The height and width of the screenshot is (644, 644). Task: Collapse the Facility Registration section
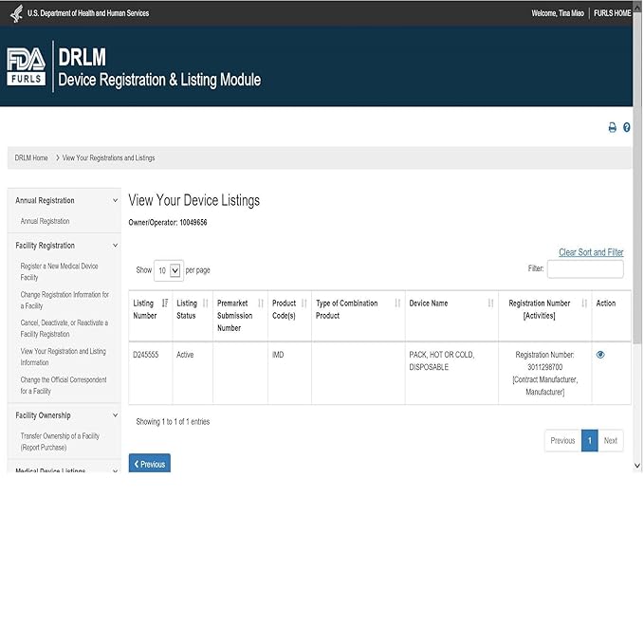point(116,246)
